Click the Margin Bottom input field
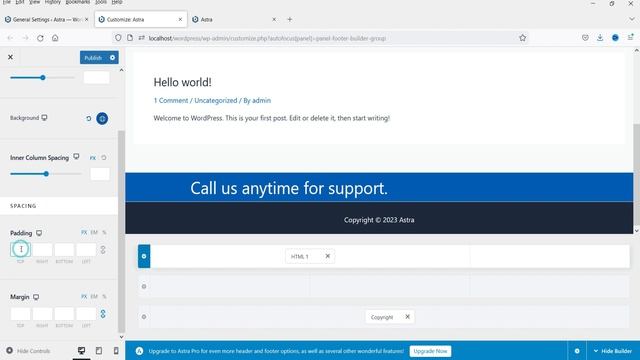Viewport: 640px width, 360px height. point(64,314)
